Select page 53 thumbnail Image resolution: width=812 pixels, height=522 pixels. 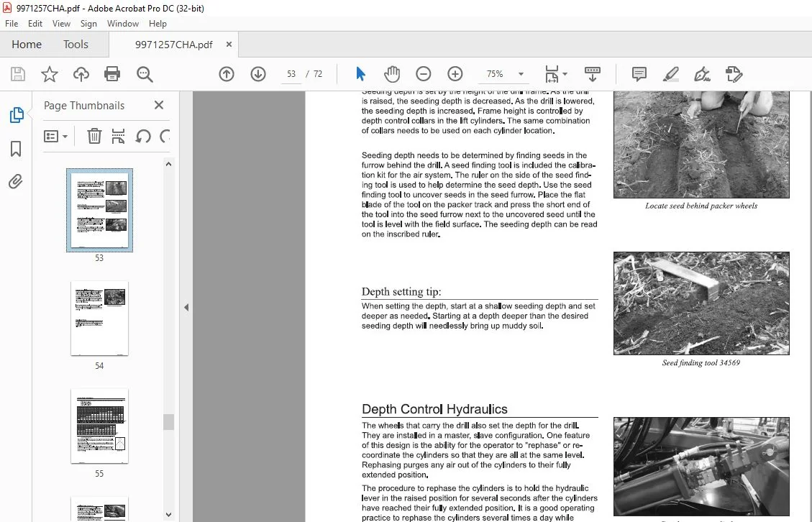click(x=99, y=210)
